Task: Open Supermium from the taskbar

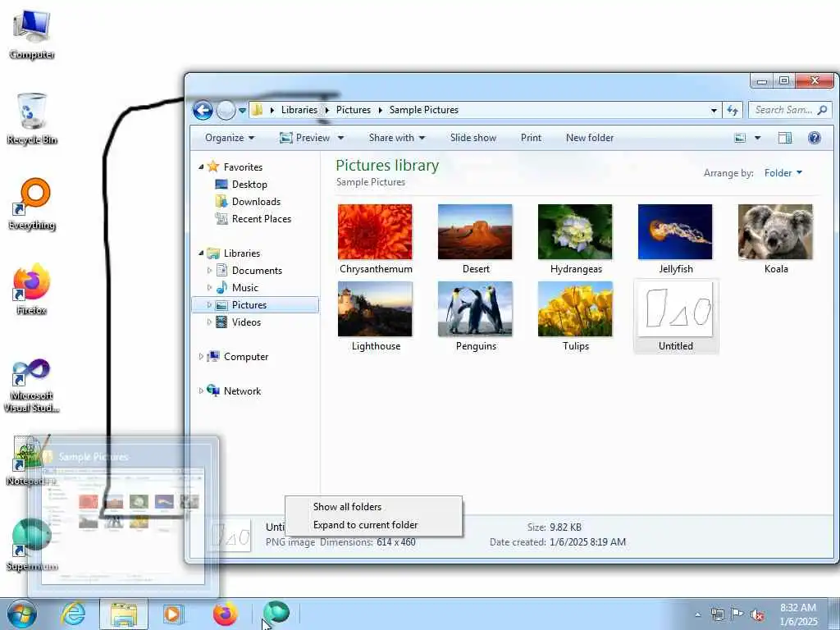Action: coord(276,613)
